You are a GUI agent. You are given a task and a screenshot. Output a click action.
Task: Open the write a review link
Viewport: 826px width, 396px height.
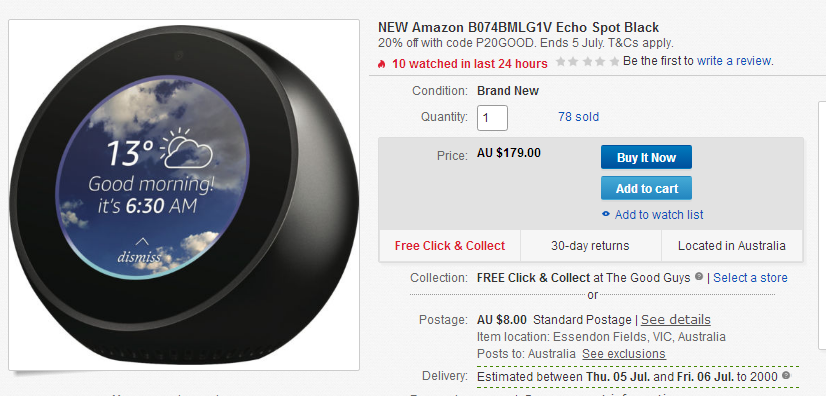click(734, 61)
